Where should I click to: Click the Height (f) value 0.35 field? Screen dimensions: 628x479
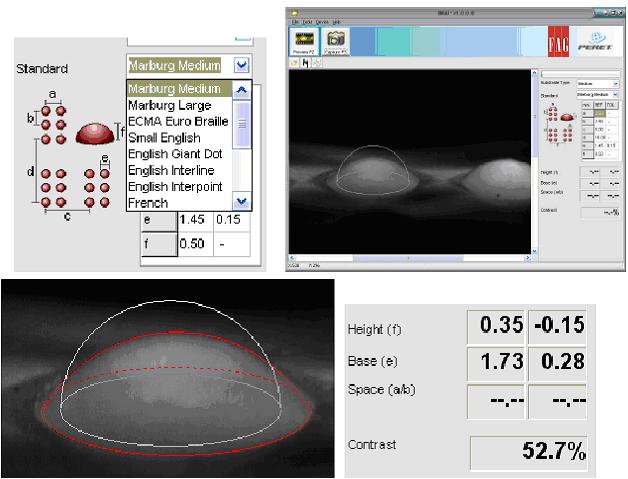coord(495,325)
